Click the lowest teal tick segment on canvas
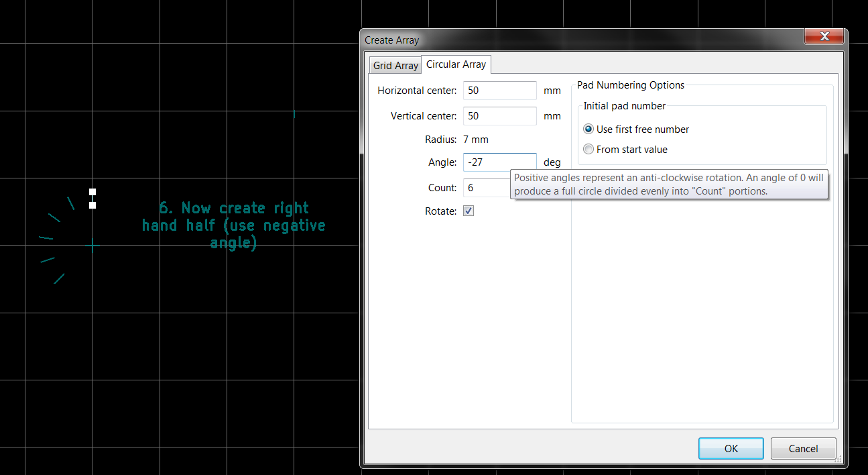Screen dimensions: 868x475 59,278
